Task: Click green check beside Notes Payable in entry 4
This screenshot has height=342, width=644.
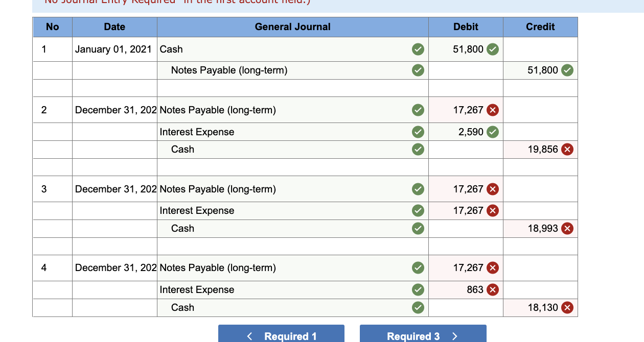Action: (418, 268)
